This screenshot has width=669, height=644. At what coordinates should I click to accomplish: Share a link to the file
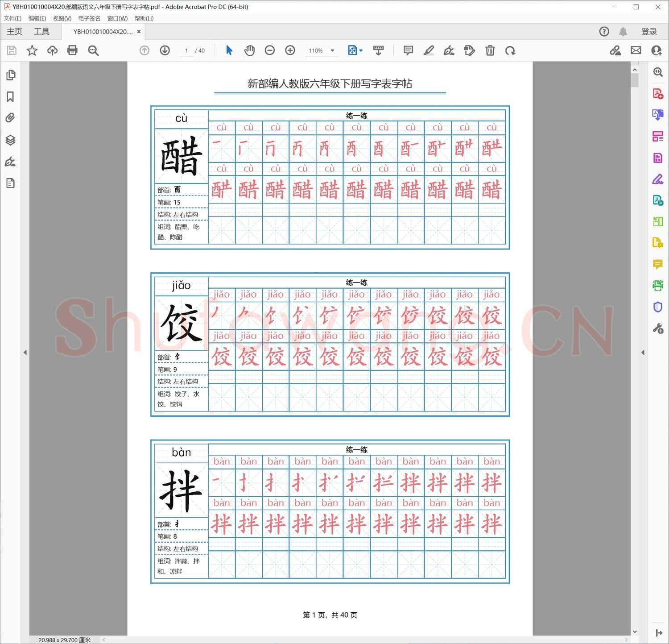pos(615,50)
